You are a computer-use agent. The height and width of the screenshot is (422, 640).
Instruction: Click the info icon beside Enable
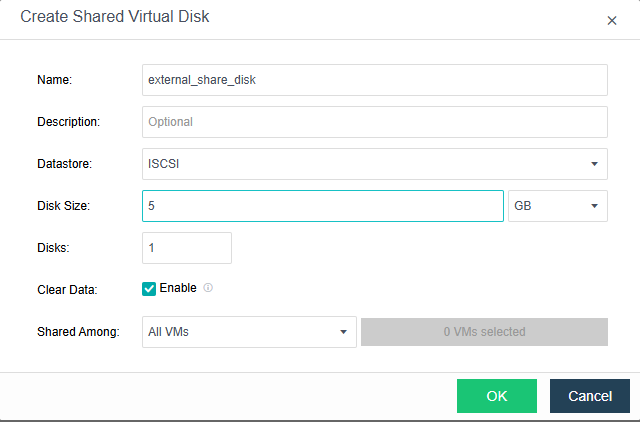[x=208, y=288]
